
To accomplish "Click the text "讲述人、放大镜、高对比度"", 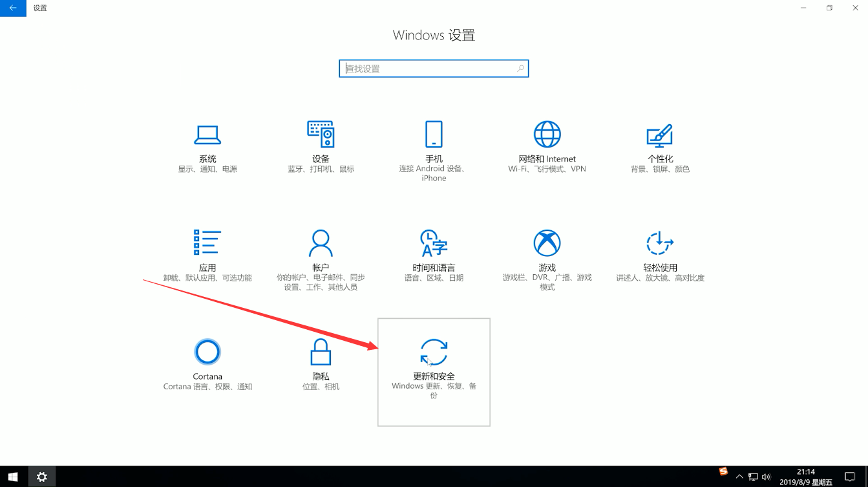I will tap(660, 277).
